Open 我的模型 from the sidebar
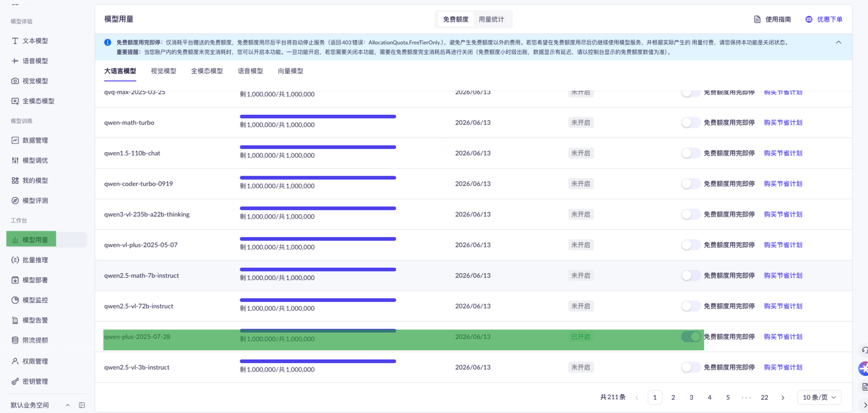The image size is (868, 413). (x=34, y=180)
